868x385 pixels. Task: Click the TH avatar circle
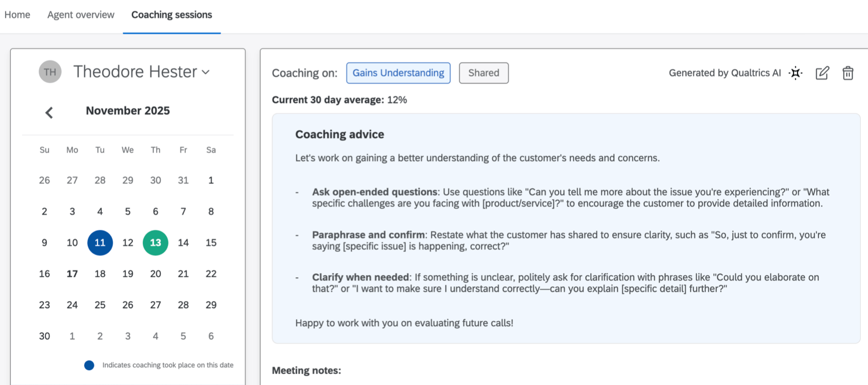coord(50,72)
